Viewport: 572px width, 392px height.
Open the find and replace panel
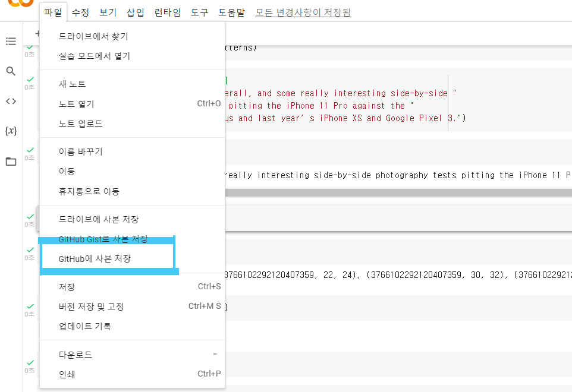[11, 71]
